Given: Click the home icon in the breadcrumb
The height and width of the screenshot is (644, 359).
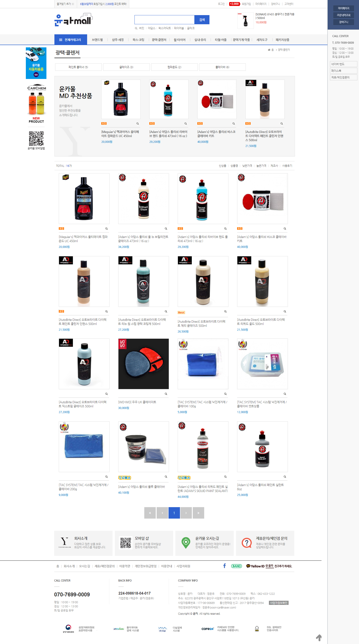Looking at the screenshot, I should tap(269, 50).
